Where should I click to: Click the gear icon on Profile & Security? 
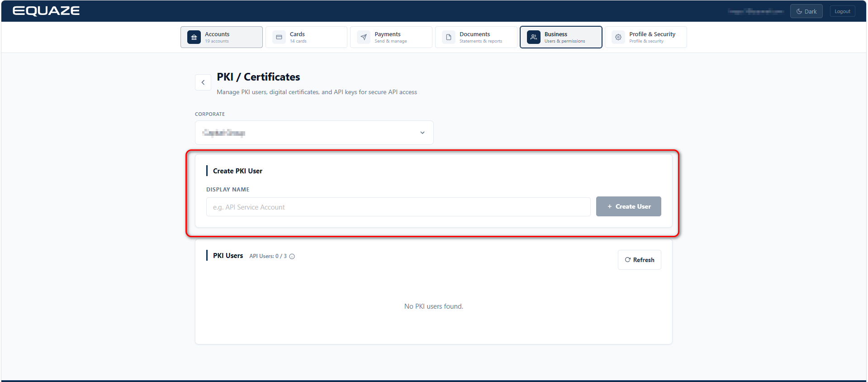tap(618, 37)
